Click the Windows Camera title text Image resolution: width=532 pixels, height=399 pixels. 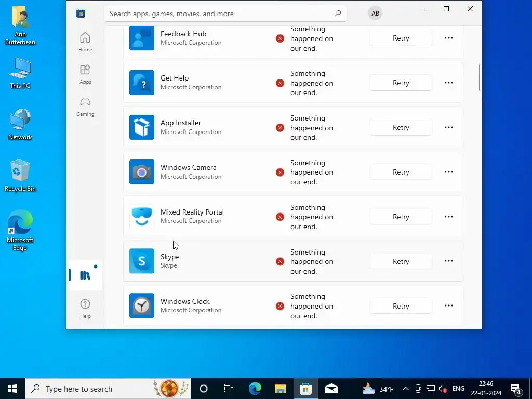point(188,167)
